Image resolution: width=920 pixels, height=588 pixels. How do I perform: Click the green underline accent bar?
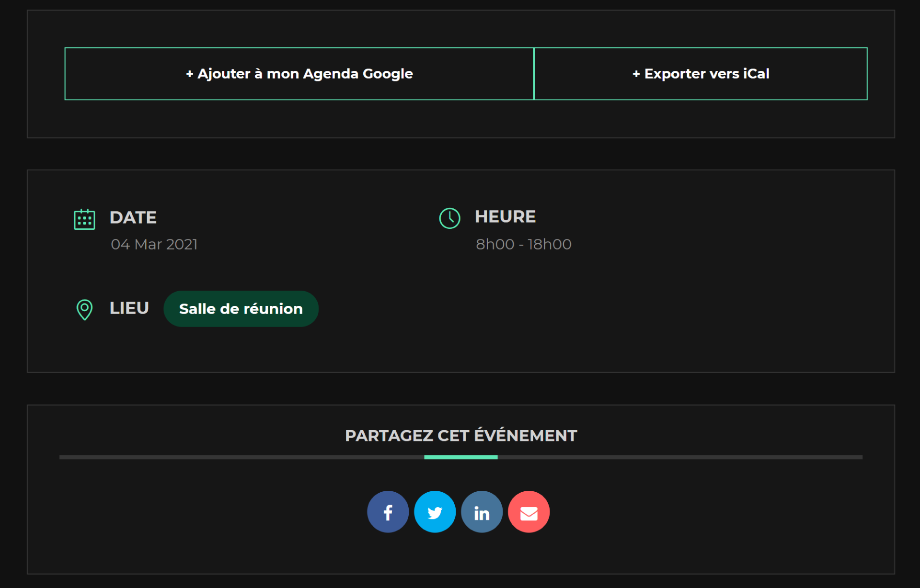pos(460,457)
